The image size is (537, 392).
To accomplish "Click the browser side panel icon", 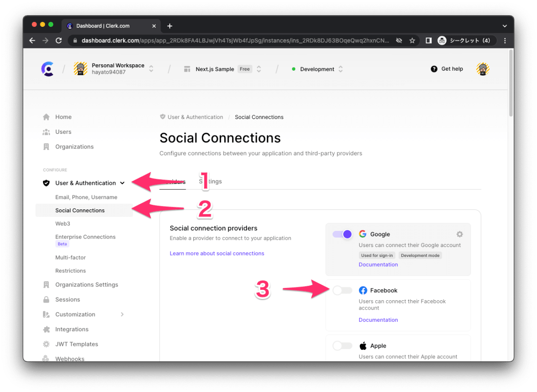I will click(x=428, y=40).
